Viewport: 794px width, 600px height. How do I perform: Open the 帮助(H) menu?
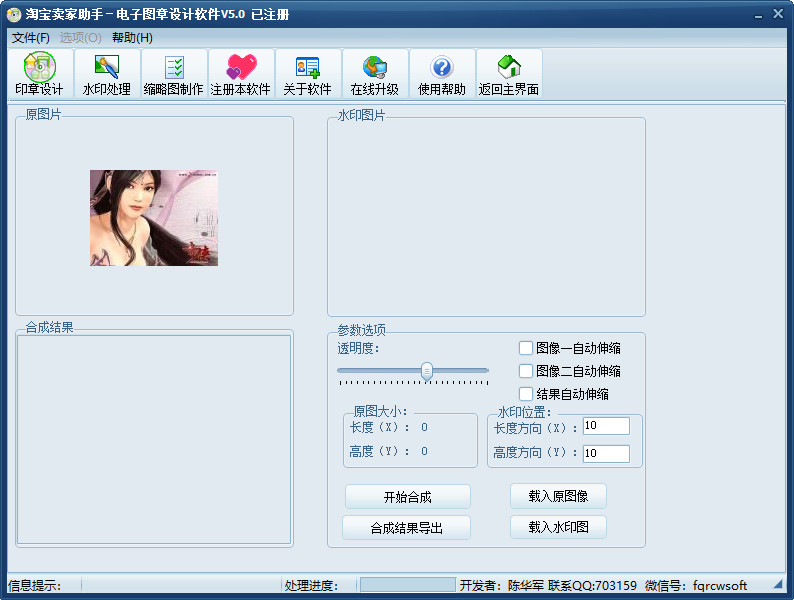point(132,38)
